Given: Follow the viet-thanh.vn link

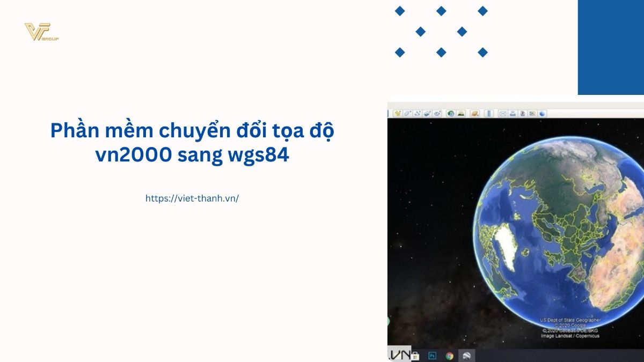Looking at the screenshot, I should tap(192, 198).
